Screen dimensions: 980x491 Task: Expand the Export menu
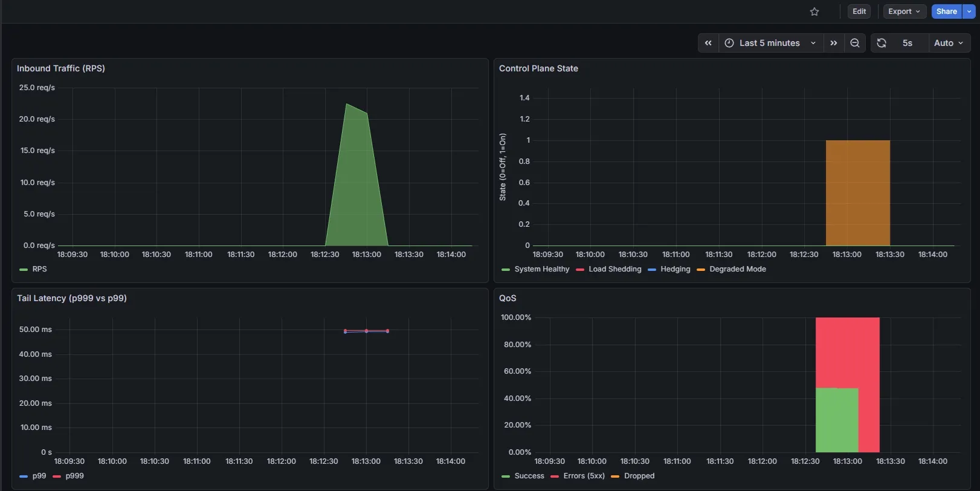coord(904,11)
